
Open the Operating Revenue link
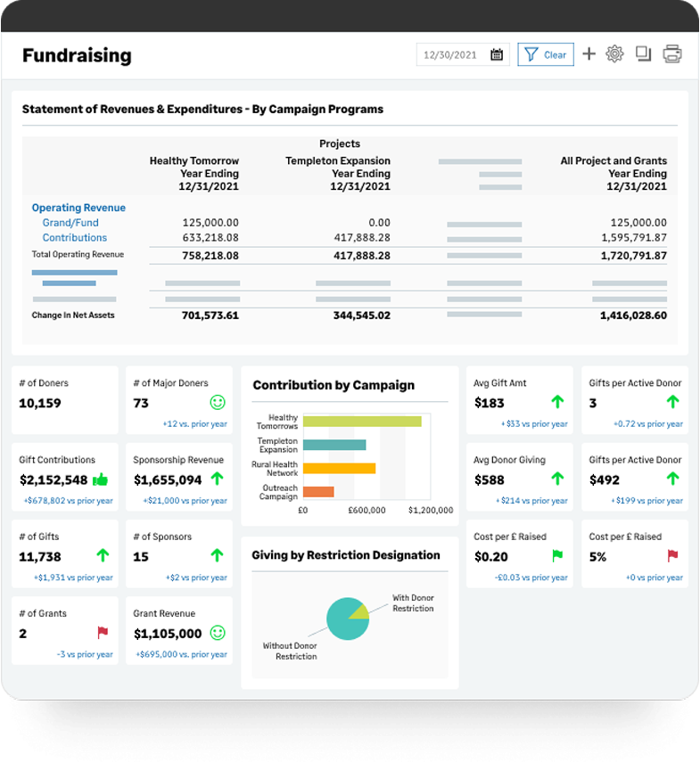(78, 208)
